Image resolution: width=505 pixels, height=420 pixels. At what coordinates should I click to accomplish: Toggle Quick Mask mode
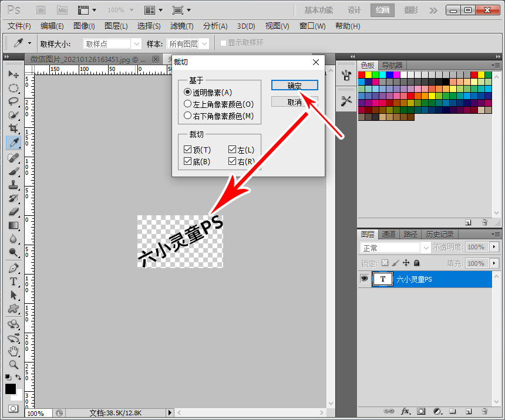13,408
